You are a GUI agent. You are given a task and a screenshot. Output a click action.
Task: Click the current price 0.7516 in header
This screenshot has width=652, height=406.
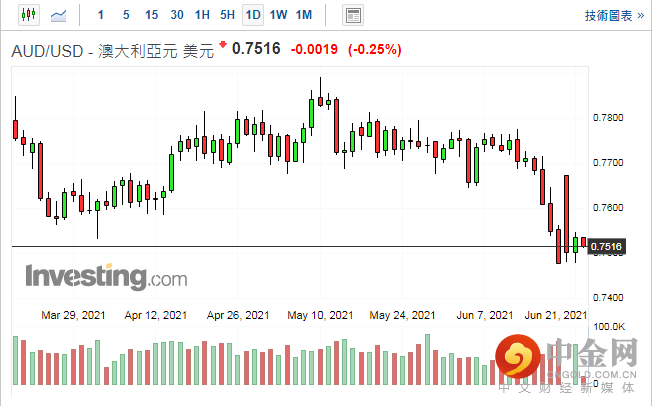(256, 49)
